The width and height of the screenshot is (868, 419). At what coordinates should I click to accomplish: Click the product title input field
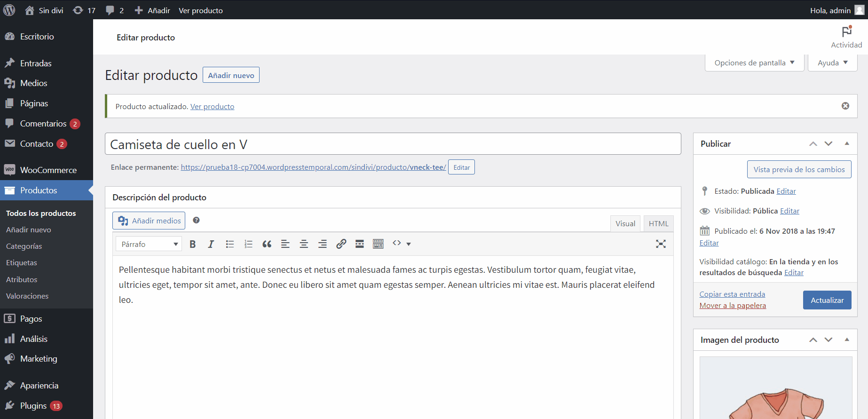(x=393, y=144)
